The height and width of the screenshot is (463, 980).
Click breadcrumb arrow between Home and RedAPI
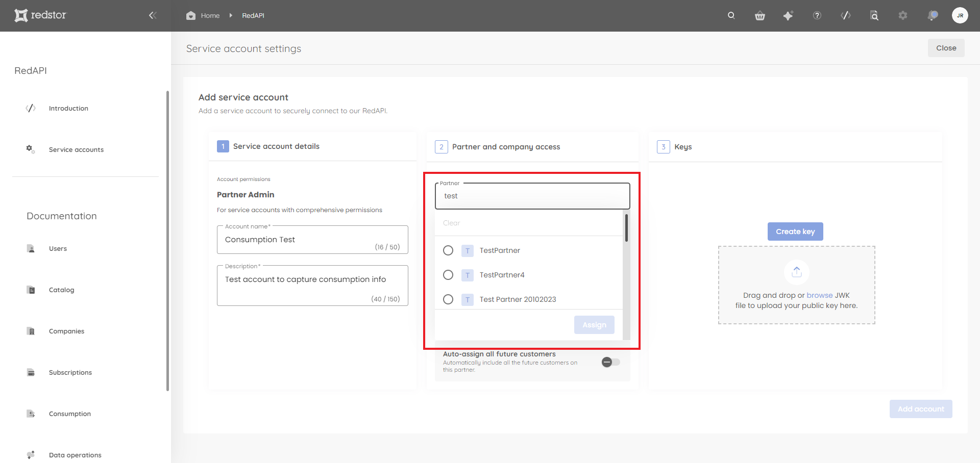(231, 15)
